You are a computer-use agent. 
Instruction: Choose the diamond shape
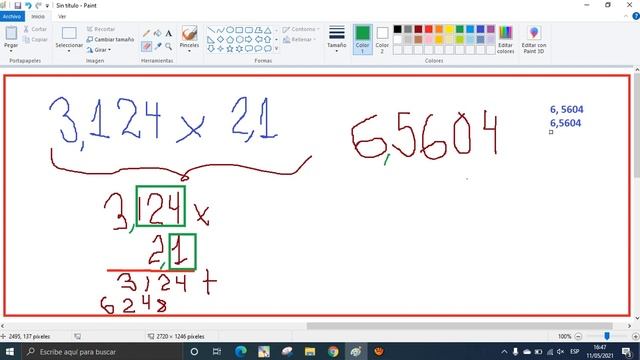pos(220,39)
